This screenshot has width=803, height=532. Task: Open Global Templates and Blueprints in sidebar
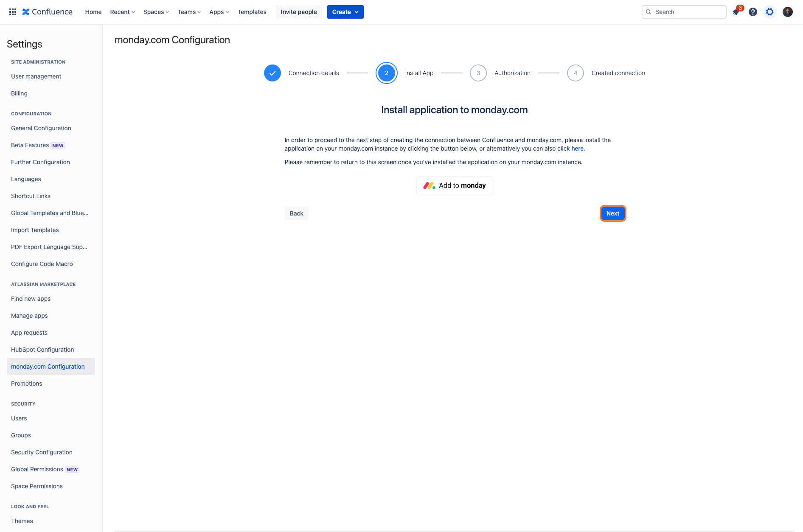(51, 213)
